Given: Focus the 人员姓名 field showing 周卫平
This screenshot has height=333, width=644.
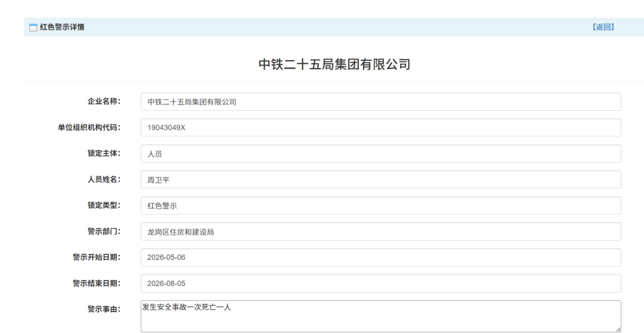Looking at the screenshot, I should [380, 180].
